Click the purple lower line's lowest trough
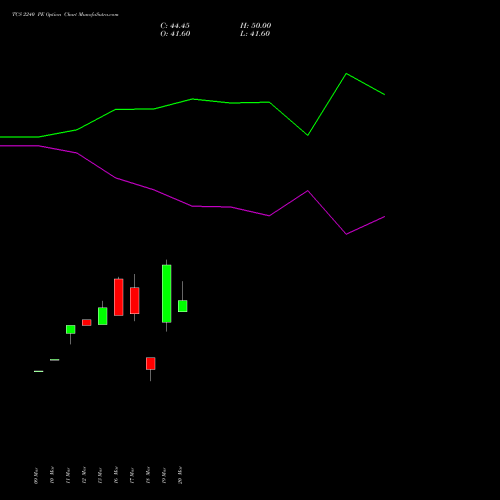500x500 pixels. click(x=346, y=234)
